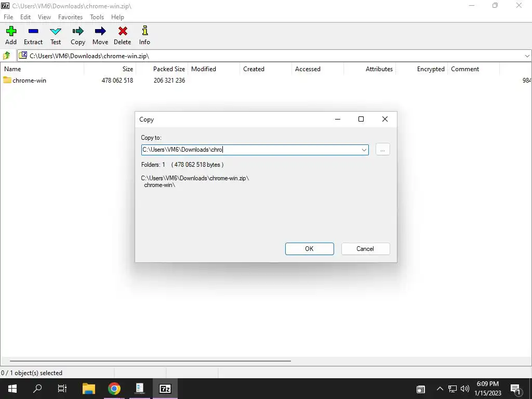This screenshot has width=532, height=399.
Task: Close the Copy dialog
Action: coord(385,119)
